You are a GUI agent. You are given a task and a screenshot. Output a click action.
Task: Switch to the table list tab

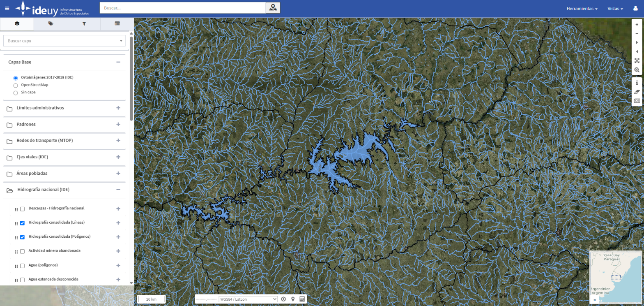(117, 24)
